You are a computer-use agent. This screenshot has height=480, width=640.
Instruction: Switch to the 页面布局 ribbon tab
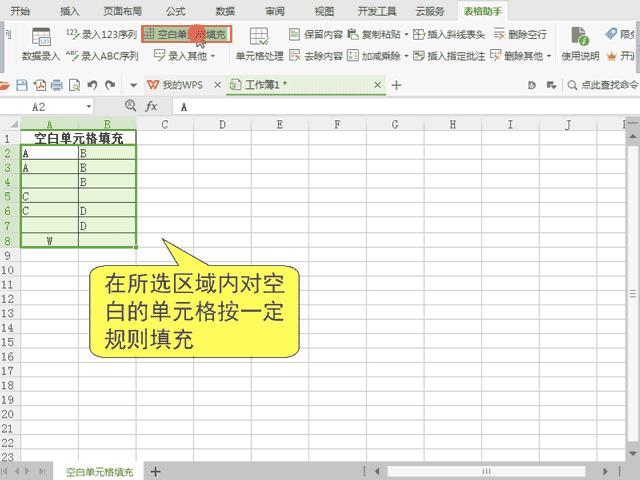122,11
